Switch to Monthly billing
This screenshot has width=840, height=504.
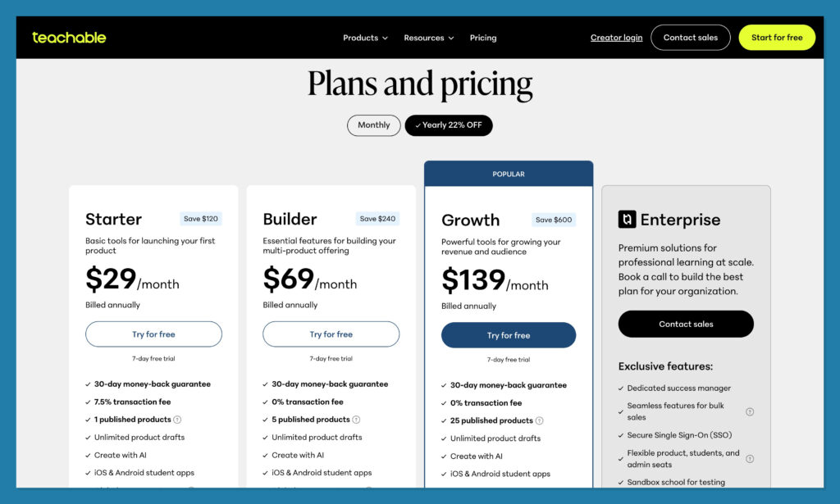point(374,125)
